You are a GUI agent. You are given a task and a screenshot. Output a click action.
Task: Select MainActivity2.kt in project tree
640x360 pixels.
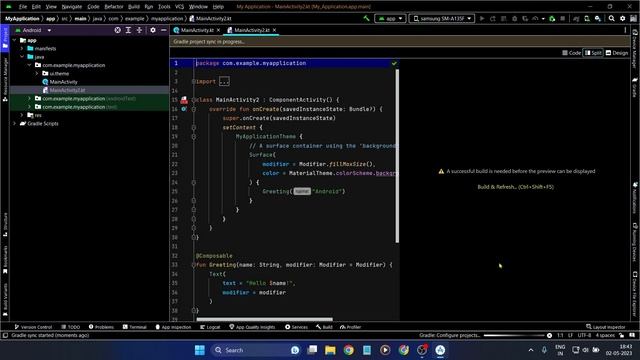tap(64, 90)
